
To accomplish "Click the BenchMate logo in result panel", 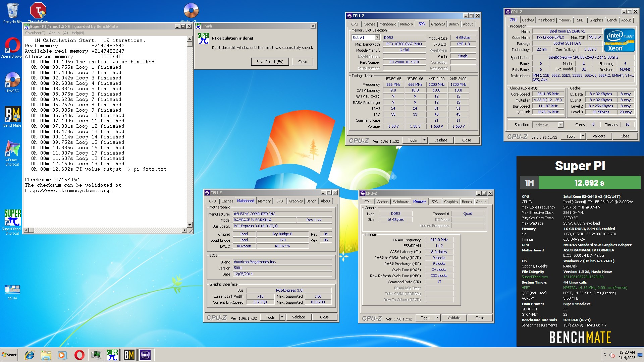I will (580, 337).
